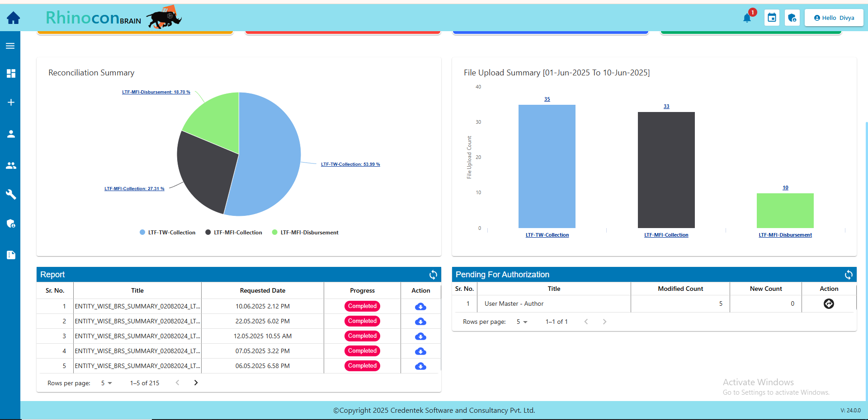Open the notifications bell

click(x=747, y=18)
